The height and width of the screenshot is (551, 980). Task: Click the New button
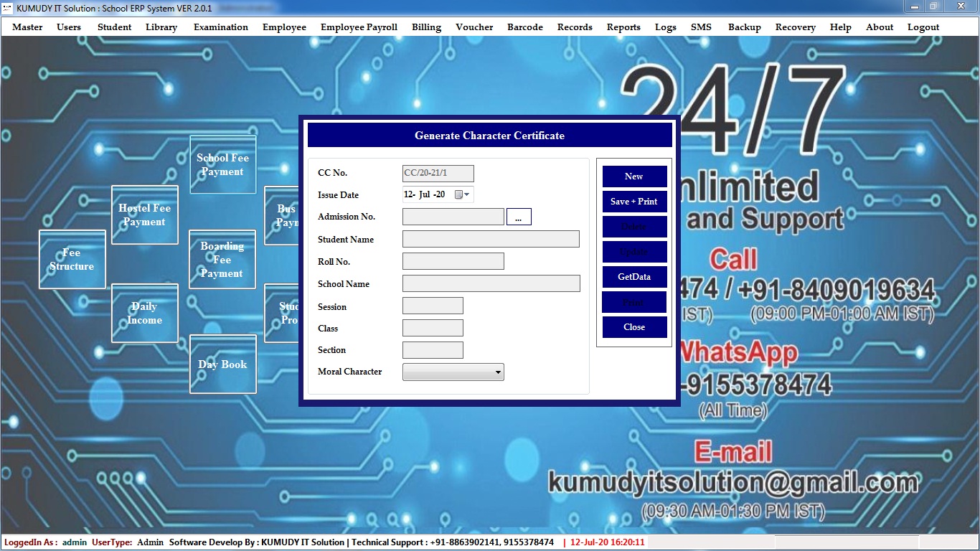point(634,176)
